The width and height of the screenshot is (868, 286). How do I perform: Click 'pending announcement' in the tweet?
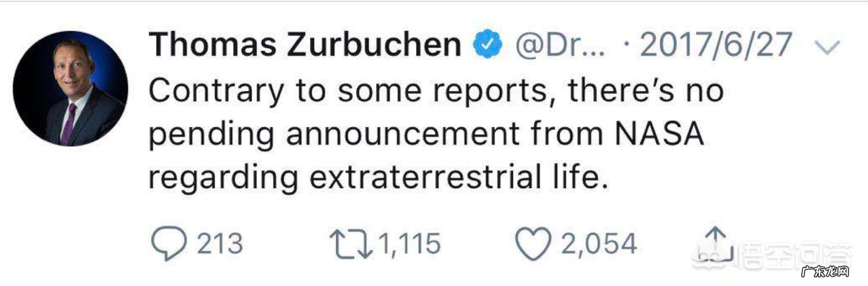click(333, 135)
